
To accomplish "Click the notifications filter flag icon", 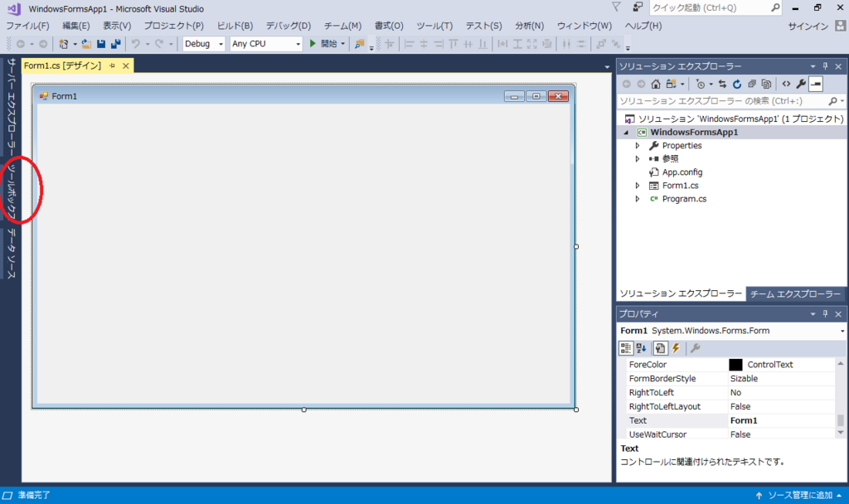I will [x=616, y=7].
